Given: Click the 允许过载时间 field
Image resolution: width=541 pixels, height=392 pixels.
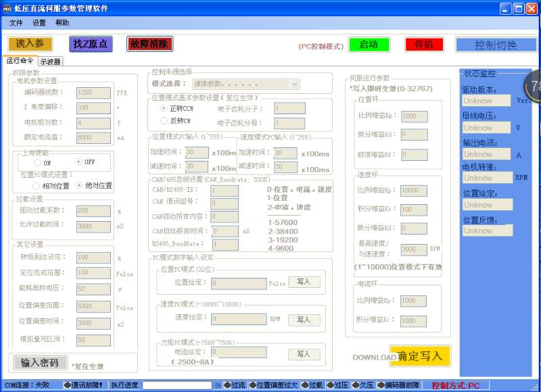Looking at the screenshot, I should coord(93,226).
